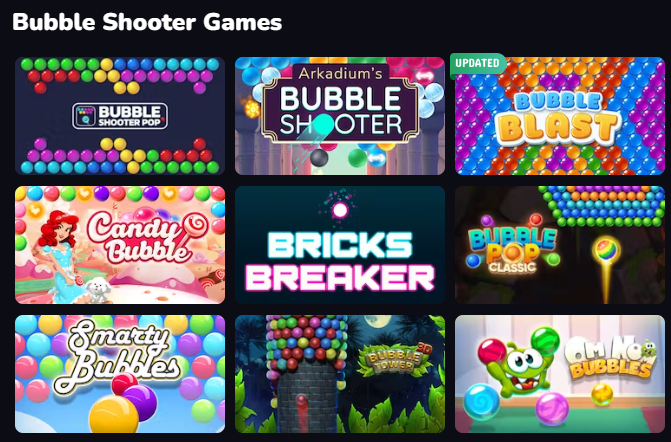This screenshot has width=671, height=442.
Task: Open the Bubble Tower 3D game
Action: point(340,374)
